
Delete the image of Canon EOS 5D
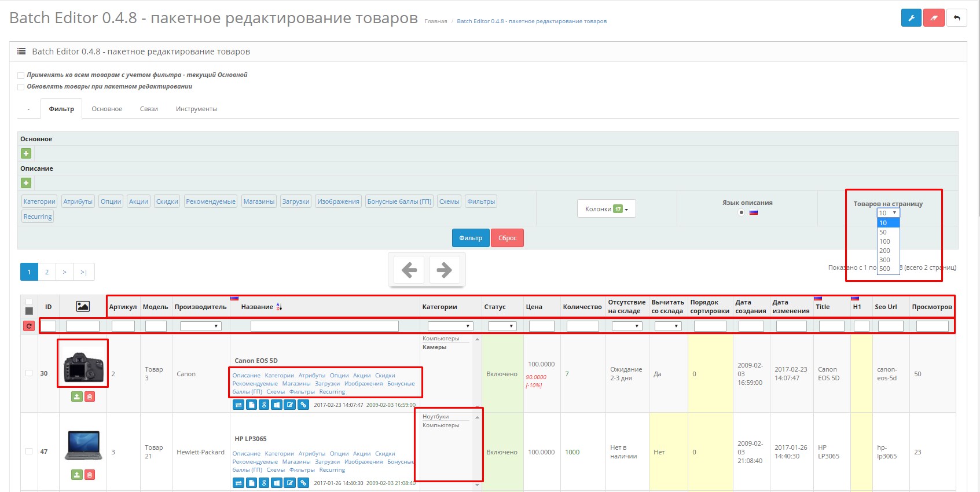click(90, 396)
